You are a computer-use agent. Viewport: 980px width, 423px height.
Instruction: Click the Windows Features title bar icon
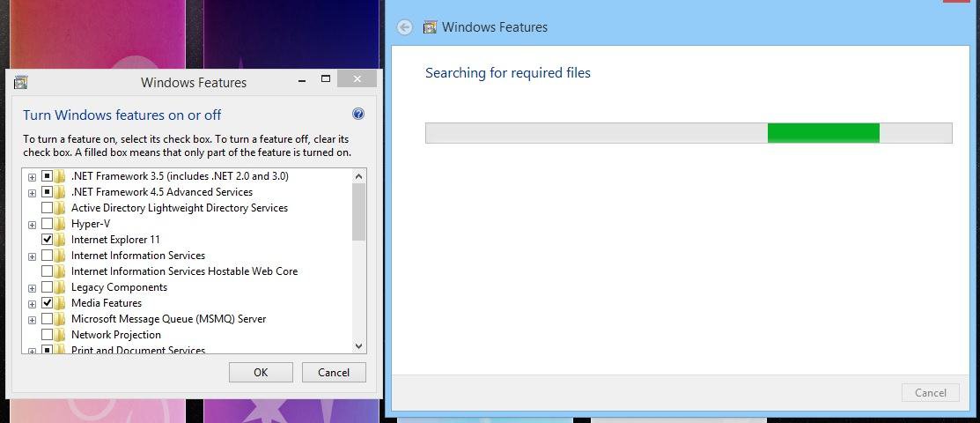(21, 83)
